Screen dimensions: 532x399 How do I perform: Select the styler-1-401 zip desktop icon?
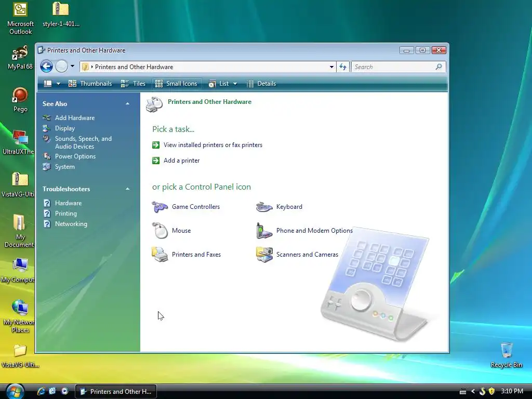click(61, 15)
